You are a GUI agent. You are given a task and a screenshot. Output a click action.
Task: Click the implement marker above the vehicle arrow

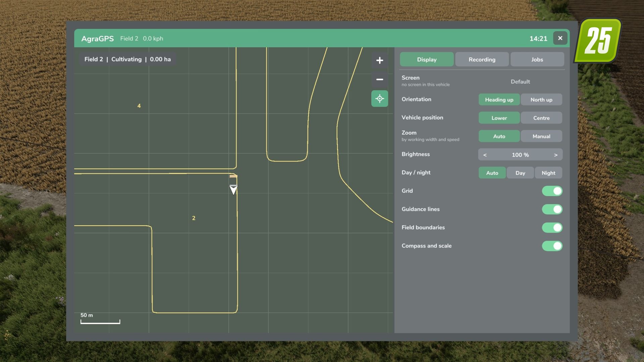233,176
